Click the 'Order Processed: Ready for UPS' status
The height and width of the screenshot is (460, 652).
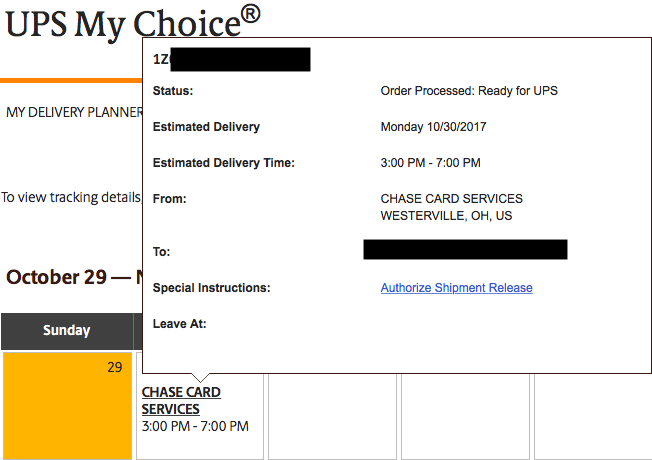click(x=469, y=91)
